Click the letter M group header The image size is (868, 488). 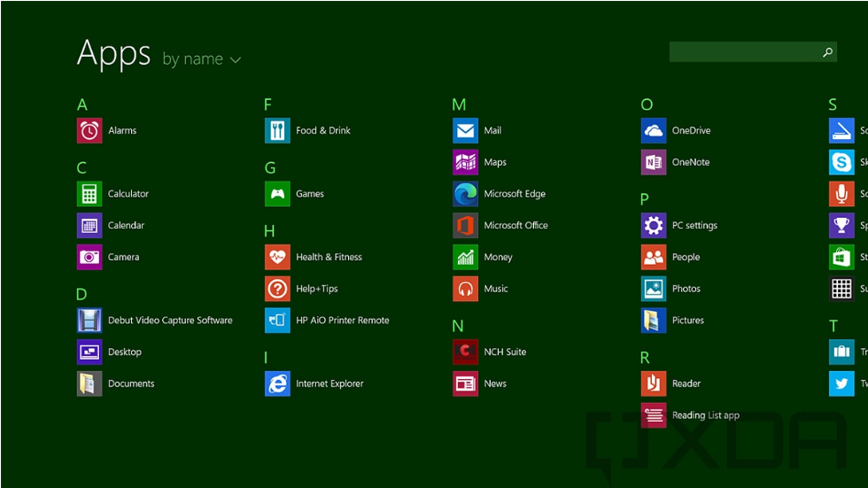(459, 105)
